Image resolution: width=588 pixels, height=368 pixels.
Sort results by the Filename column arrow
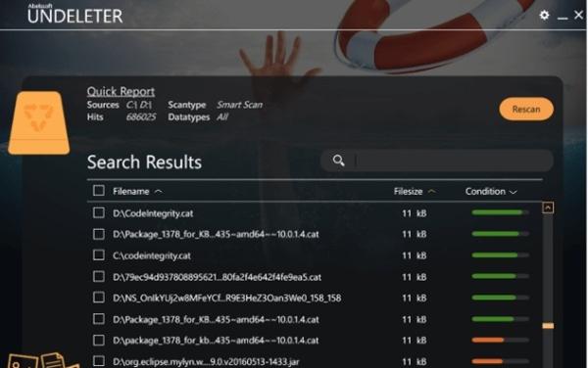tap(158, 192)
